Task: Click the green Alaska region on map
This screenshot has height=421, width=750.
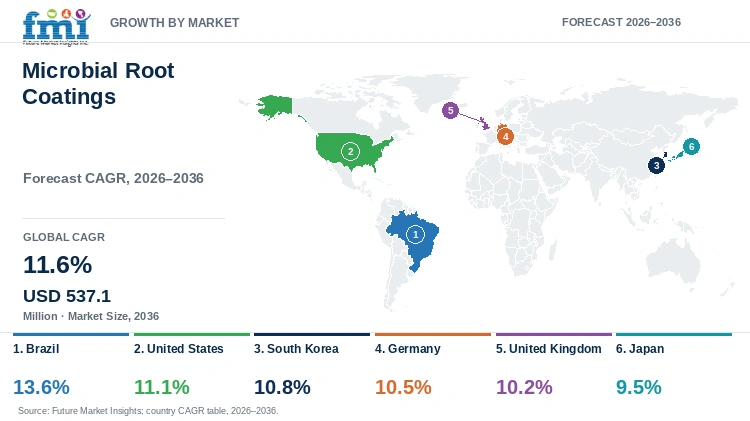Action: tap(275, 106)
